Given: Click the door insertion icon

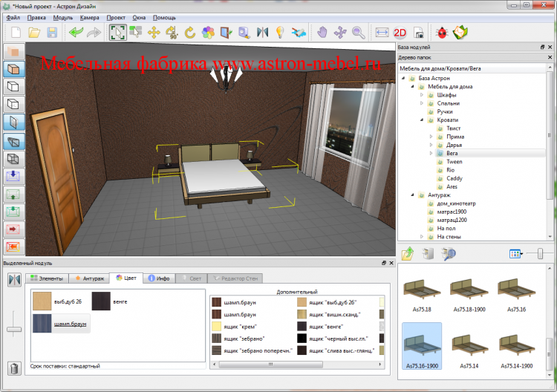Looking at the screenshot, I should (x=227, y=33).
